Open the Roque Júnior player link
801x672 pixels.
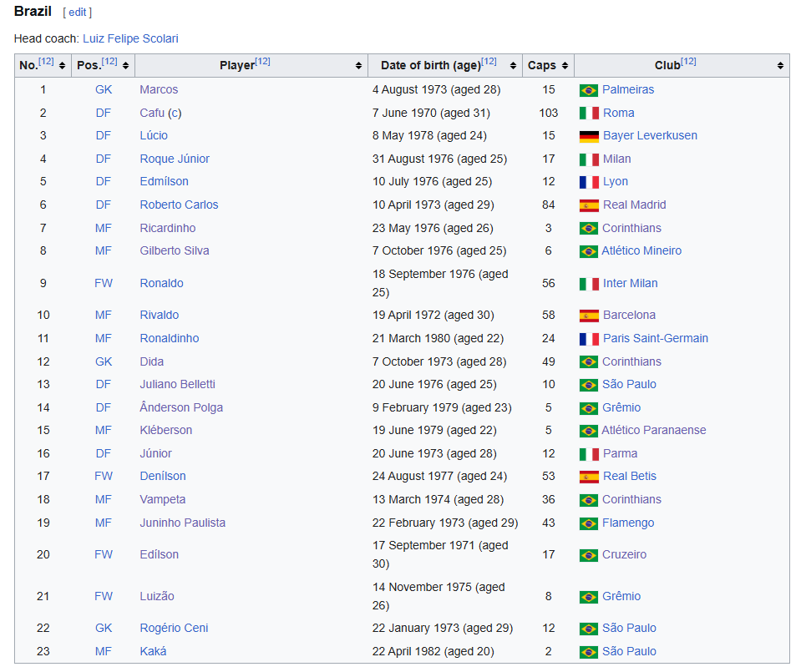coord(175,159)
